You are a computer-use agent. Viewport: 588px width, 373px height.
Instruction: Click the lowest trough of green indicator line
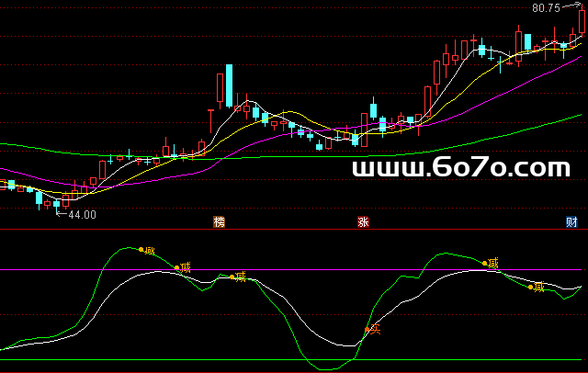324,369
